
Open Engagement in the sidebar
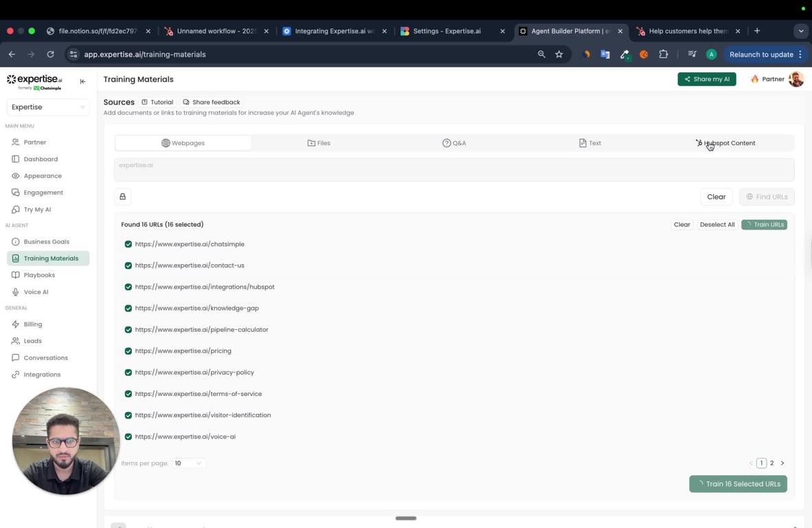43,192
